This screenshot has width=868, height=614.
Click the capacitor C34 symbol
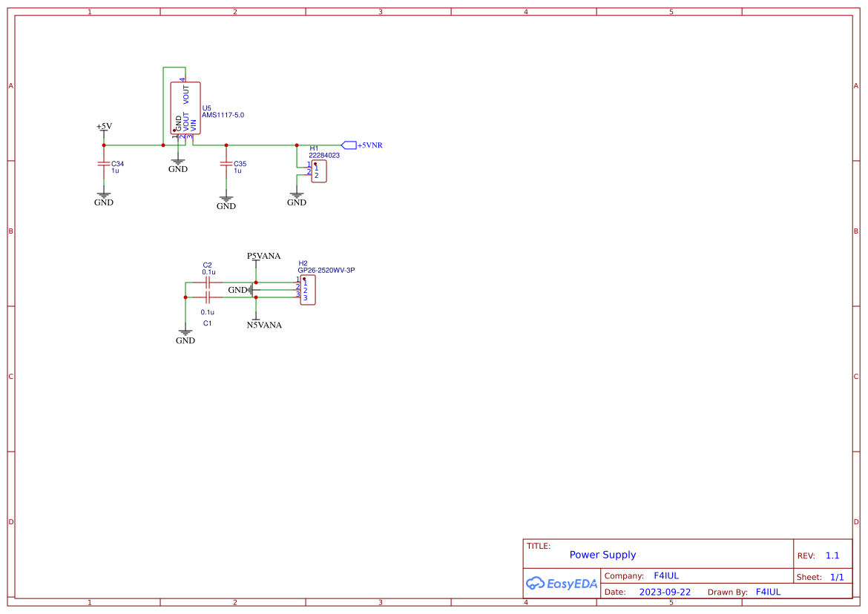pos(104,165)
